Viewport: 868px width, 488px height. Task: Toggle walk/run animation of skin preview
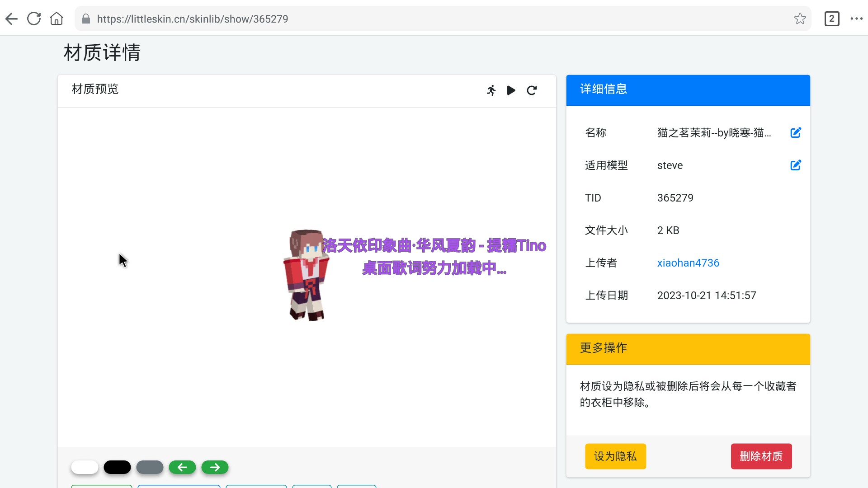point(491,90)
